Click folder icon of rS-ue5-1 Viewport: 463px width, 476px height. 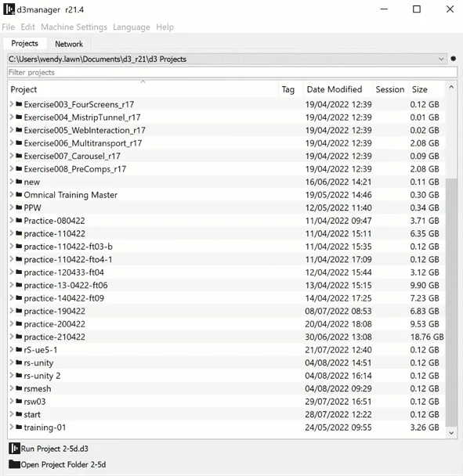(19, 350)
